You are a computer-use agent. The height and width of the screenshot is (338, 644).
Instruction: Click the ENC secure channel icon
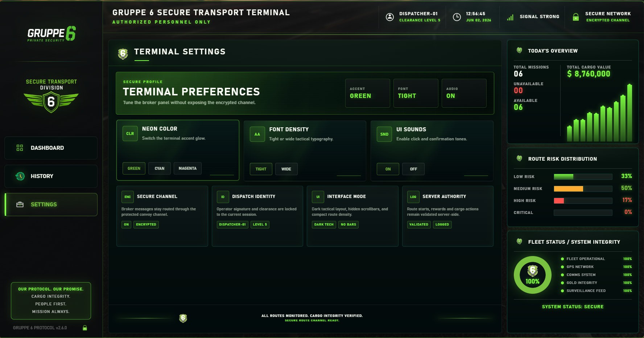tap(128, 197)
